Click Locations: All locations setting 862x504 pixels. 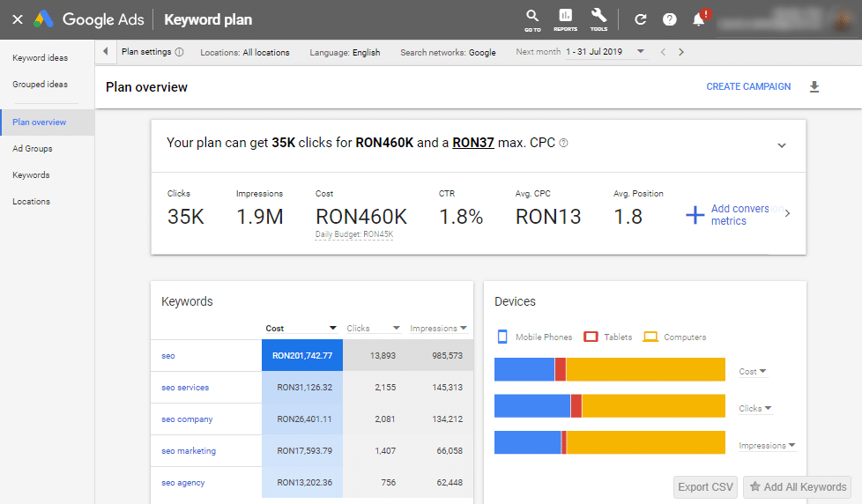[x=245, y=53]
